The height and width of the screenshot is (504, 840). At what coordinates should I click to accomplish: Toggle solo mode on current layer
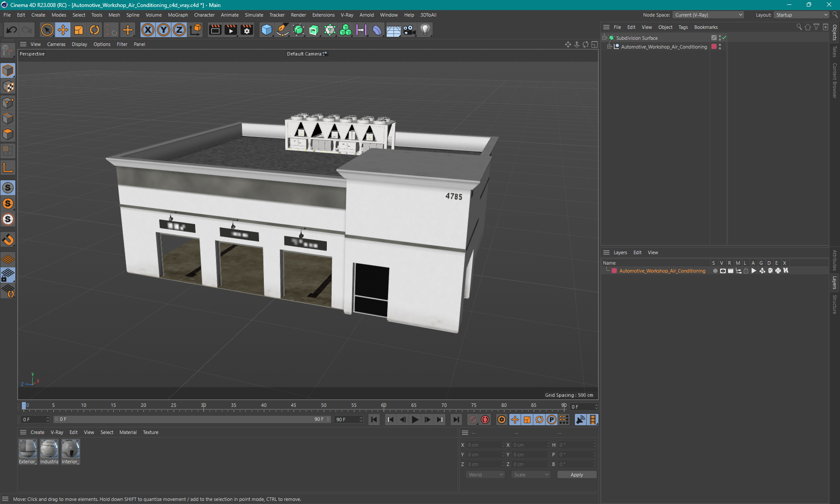[714, 271]
